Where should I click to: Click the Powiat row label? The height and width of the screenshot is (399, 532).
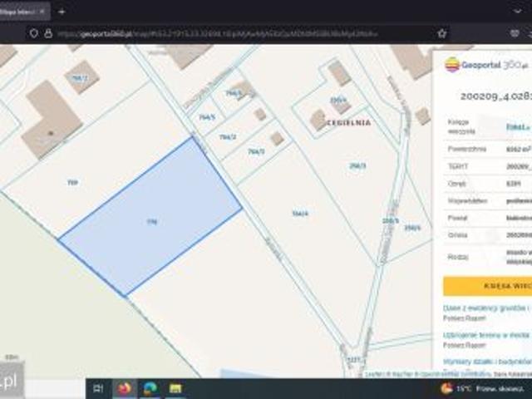coord(457,218)
